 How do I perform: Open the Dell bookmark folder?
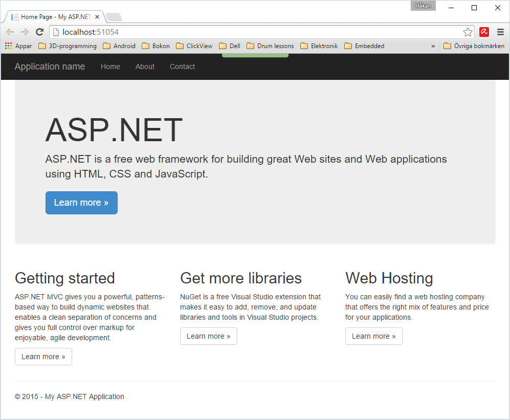[230, 46]
